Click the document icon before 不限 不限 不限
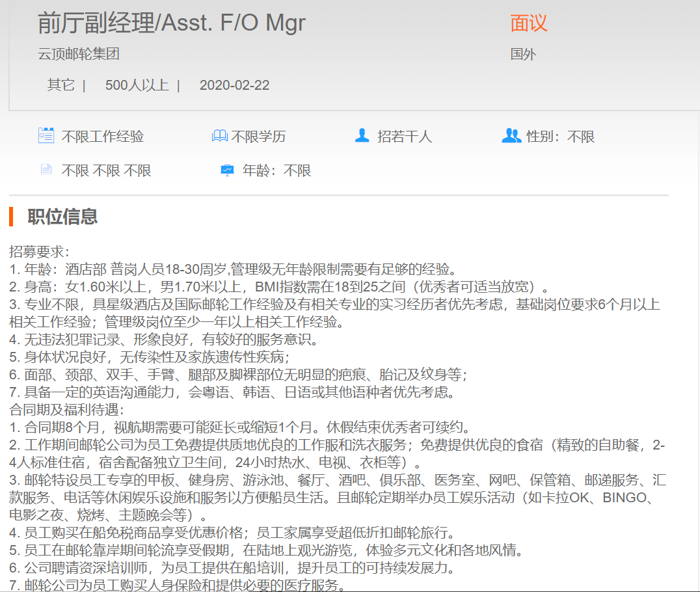Viewport: 700px width, 592px height. pyautogui.click(x=46, y=170)
